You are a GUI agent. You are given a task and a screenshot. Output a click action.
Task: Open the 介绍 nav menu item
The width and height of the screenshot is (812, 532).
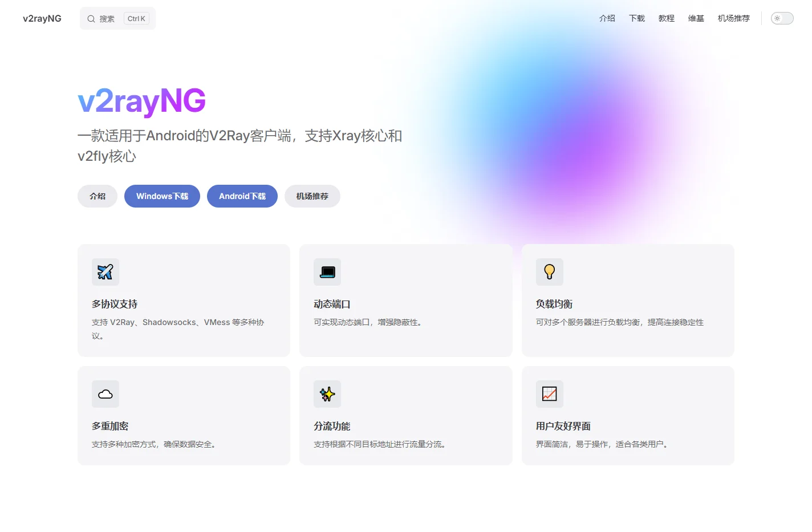(x=607, y=18)
